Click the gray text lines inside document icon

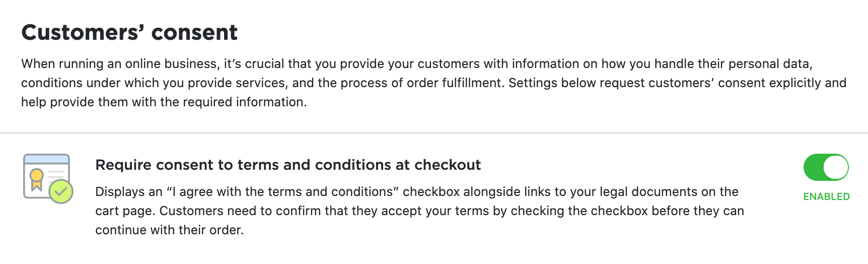click(55, 176)
